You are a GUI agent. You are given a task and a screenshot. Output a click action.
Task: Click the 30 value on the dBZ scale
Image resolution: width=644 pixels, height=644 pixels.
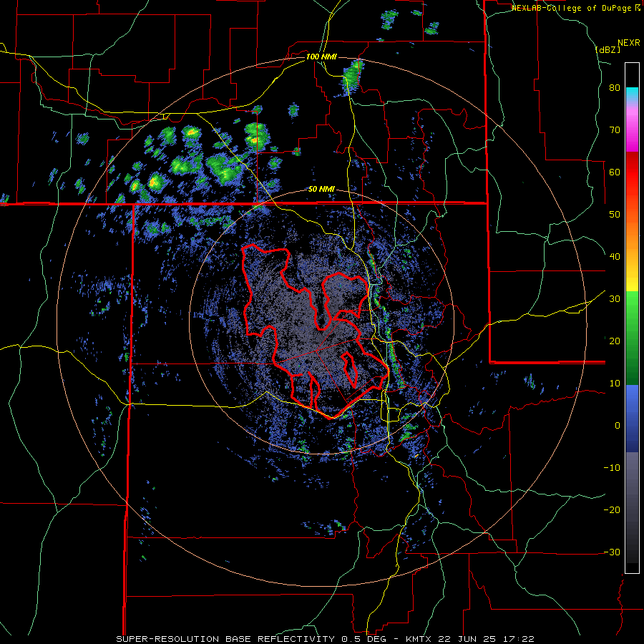pos(615,298)
